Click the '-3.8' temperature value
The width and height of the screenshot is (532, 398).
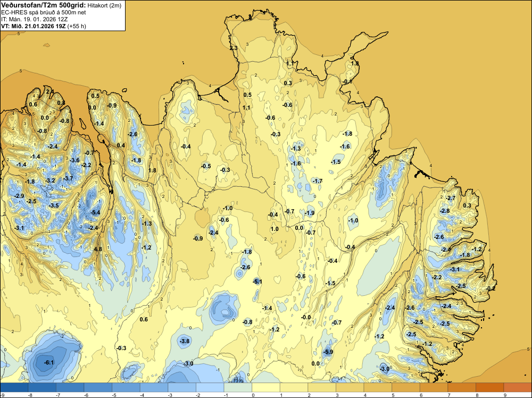[x=185, y=341]
